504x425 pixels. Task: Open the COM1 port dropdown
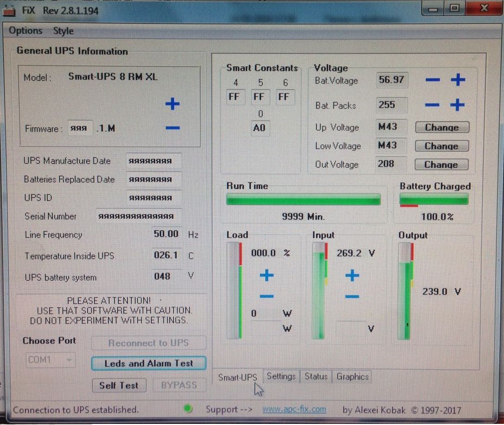[x=51, y=360]
